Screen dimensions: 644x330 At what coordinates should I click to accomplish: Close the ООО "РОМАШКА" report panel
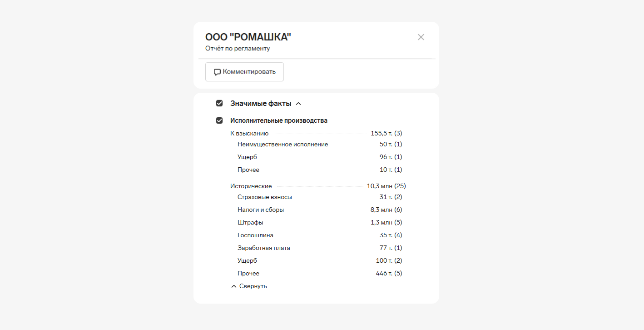[x=421, y=37]
